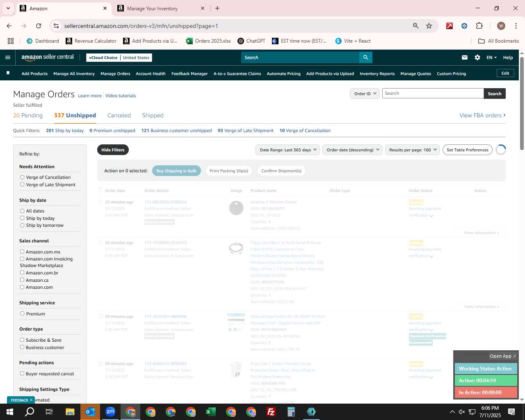
Task: Open Date Range Last 365 days dropdown
Action: coord(288,150)
